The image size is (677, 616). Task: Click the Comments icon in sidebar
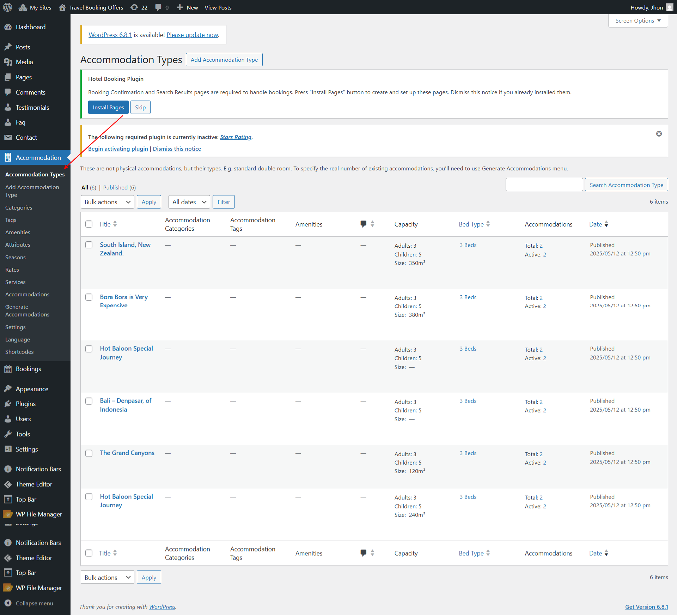[8, 92]
